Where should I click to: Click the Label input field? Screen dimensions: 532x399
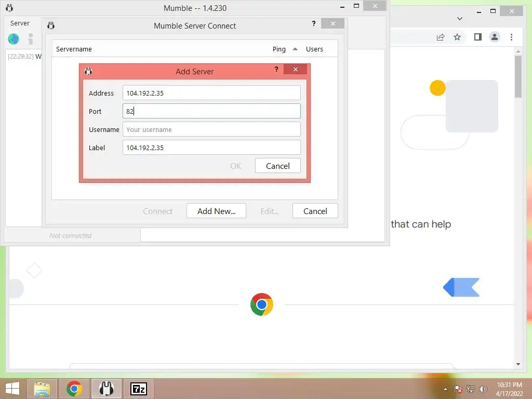pos(211,148)
